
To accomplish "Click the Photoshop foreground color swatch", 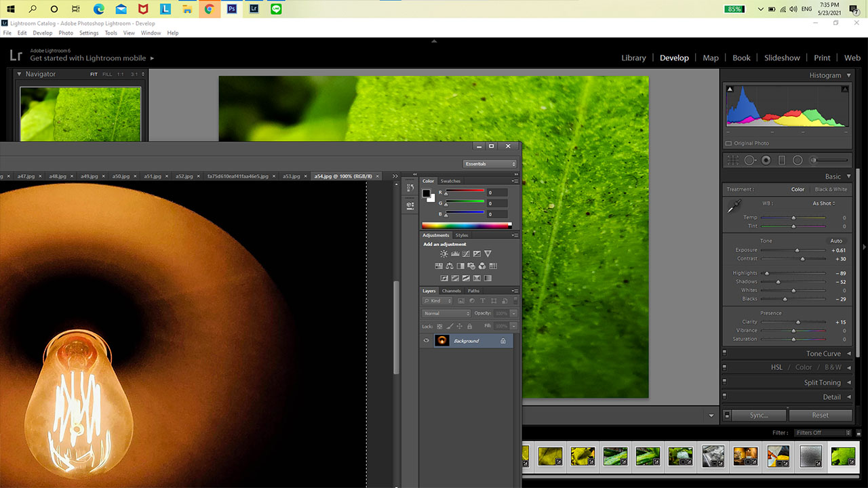I will 427,193.
